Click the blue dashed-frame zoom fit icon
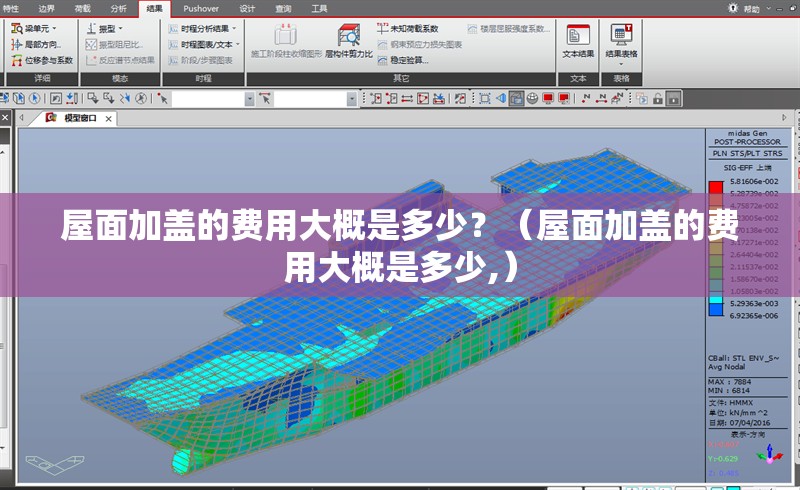Screen dimensions: 800x490 click(485, 98)
